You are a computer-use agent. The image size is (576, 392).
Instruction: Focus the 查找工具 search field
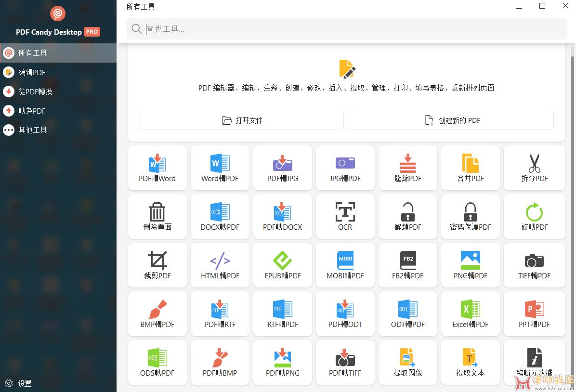point(346,29)
